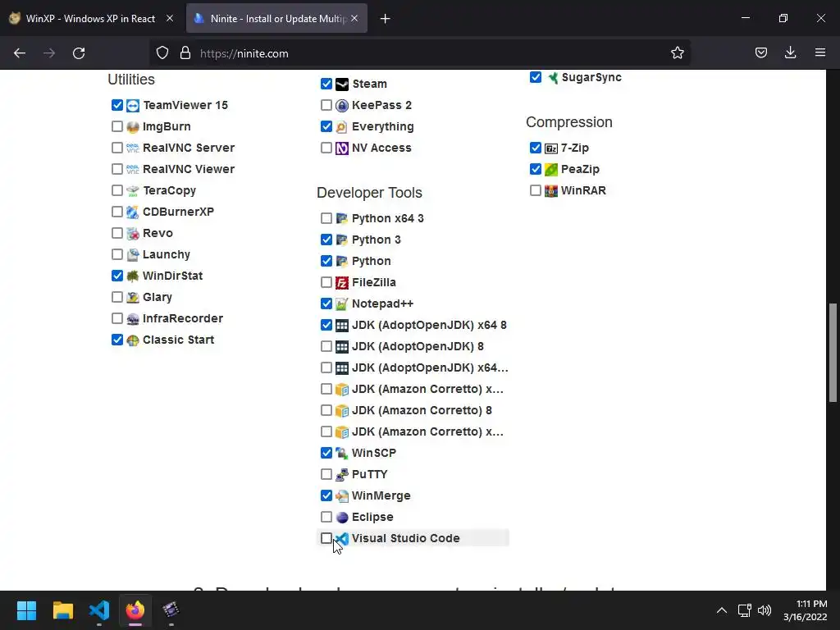The height and width of the screenshot is (630, 840).
Task: Click the TeamViewer 15 app icon
Action: click(x=133, y=106)
